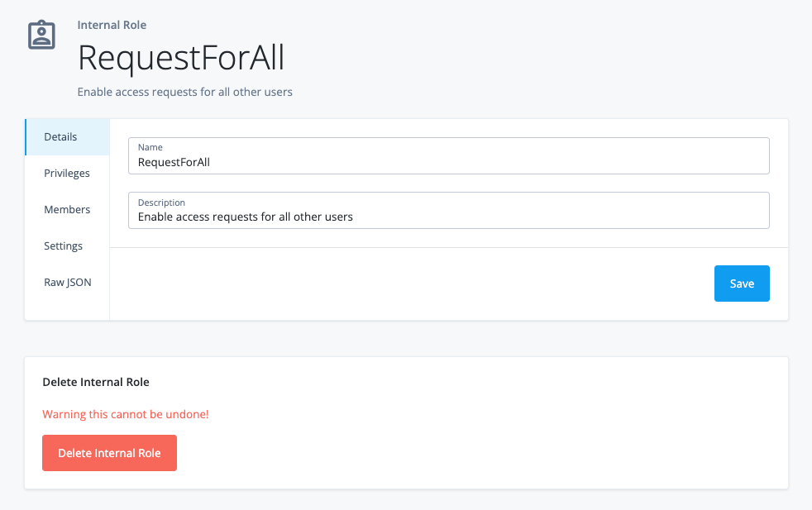Click the person silhouette inside the role icon
This screenshot has width=812, height=510.
(41, 35)
